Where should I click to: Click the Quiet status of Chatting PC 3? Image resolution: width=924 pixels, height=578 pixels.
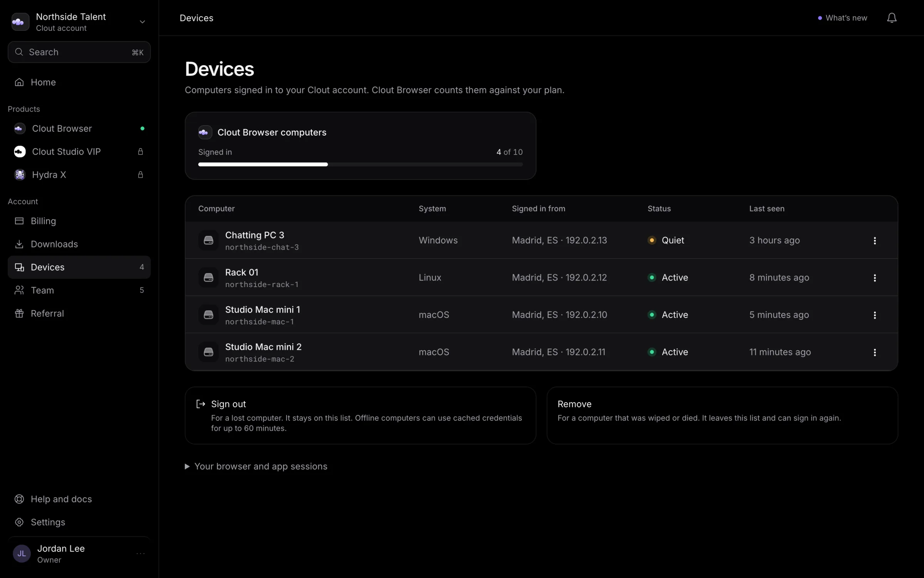[666, 240]
